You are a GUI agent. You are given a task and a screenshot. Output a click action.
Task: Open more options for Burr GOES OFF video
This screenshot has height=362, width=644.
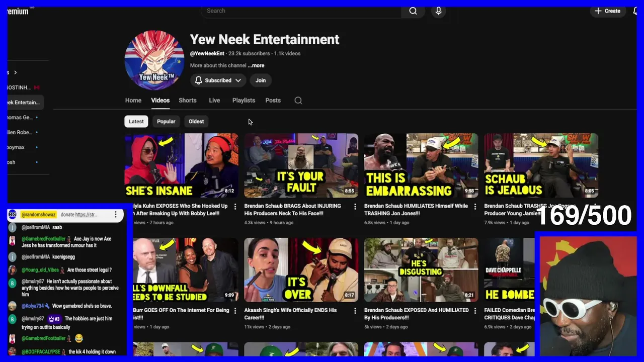pyautogui.click(x=235, y=311)
